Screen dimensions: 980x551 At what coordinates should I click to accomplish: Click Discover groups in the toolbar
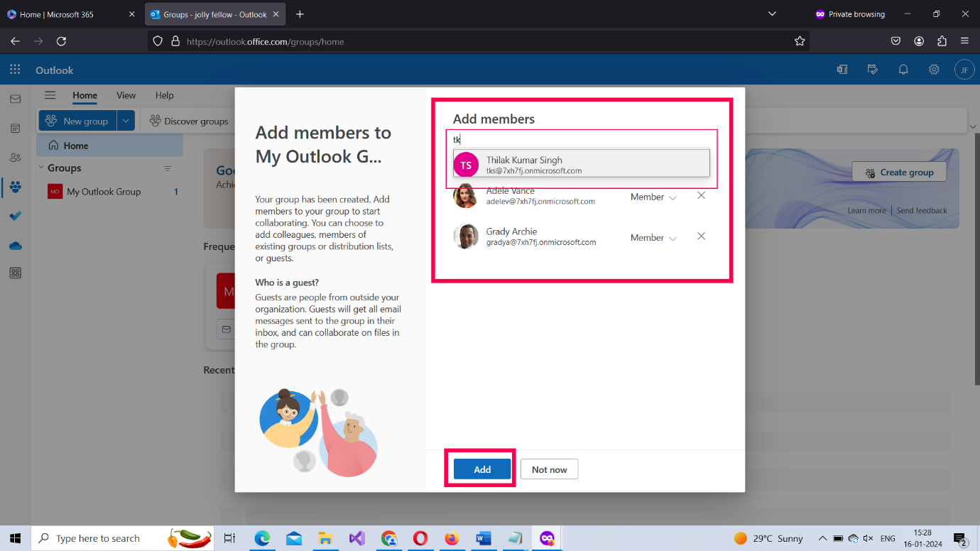coord(189,121)
